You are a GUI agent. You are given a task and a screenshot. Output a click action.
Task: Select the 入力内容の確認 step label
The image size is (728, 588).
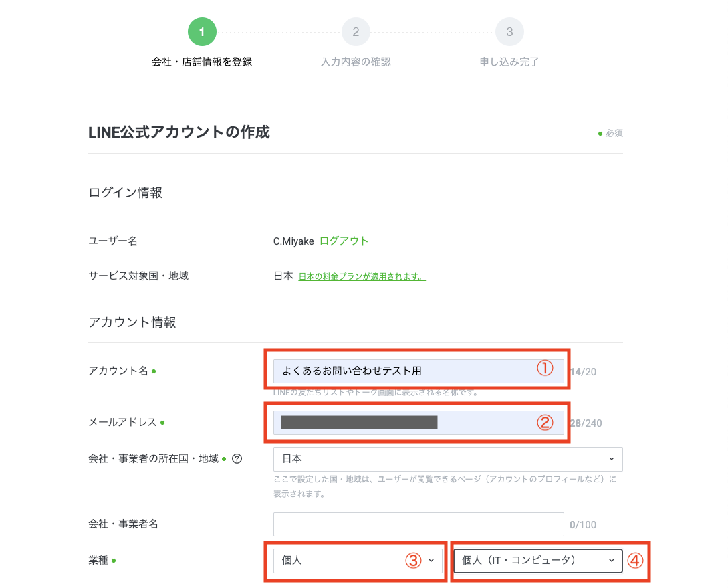coord(357,62)
